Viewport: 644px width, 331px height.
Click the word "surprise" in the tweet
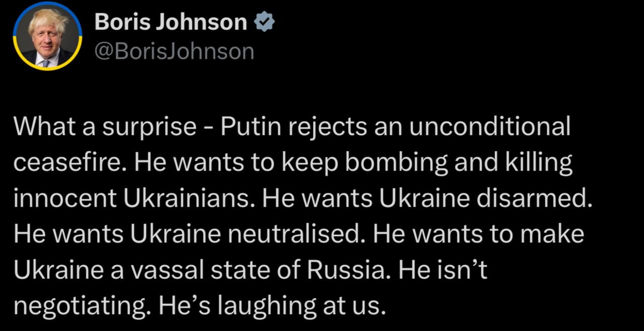tap(148, 127)
